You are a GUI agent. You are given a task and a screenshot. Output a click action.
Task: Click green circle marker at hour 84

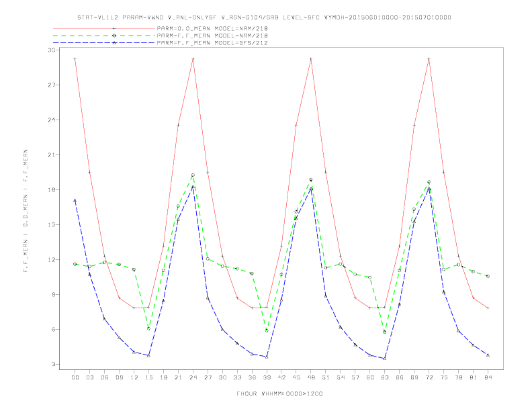488,277
